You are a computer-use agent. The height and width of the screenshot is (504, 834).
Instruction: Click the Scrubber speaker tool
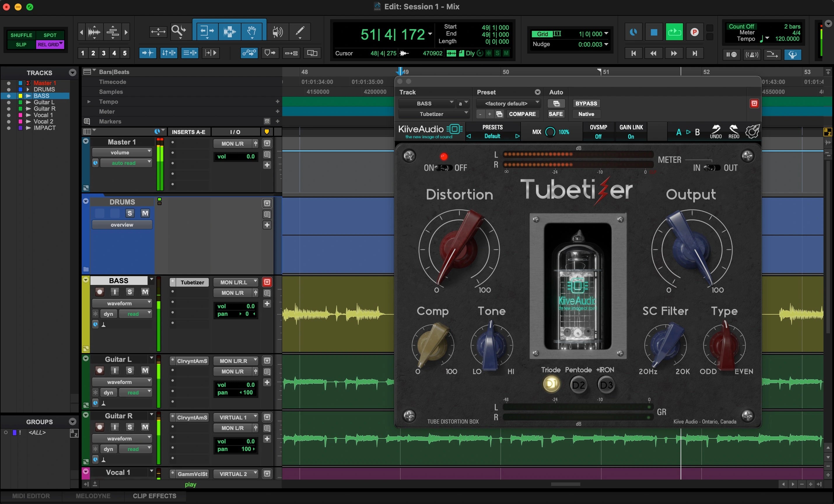277,32
